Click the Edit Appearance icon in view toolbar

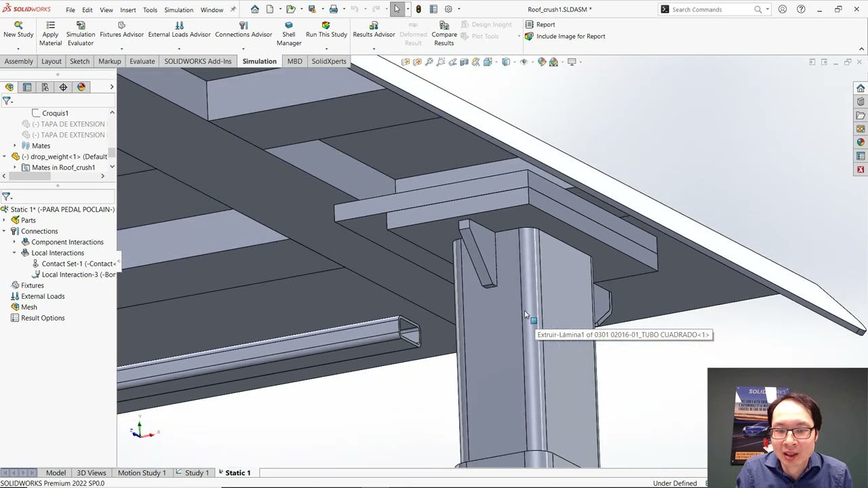point(541,62)
